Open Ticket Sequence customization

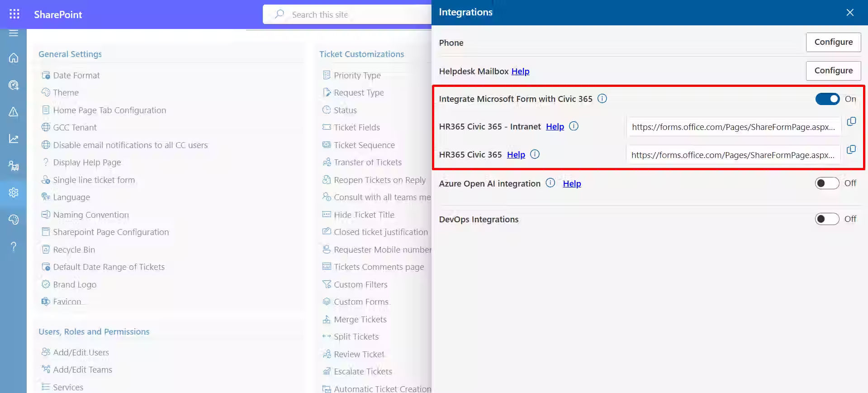(x=364, y=145)
